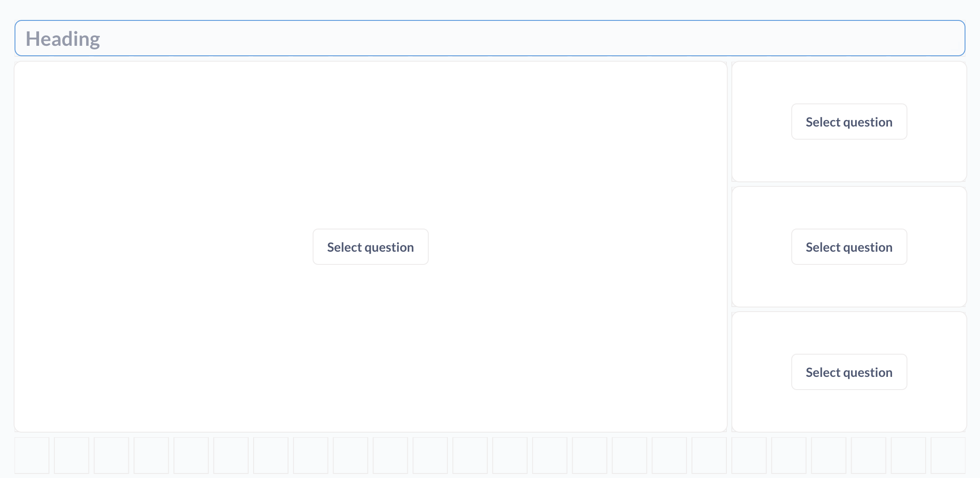980x478 pixels.
Task: Choose the third grid cell from left in bottom row
Action: (x=112, y=455)
